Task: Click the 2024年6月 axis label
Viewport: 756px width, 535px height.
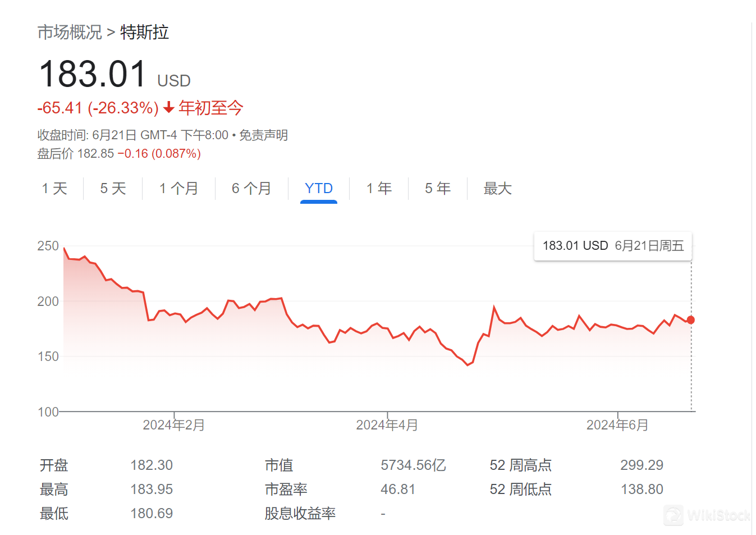Action: point(617,425)
